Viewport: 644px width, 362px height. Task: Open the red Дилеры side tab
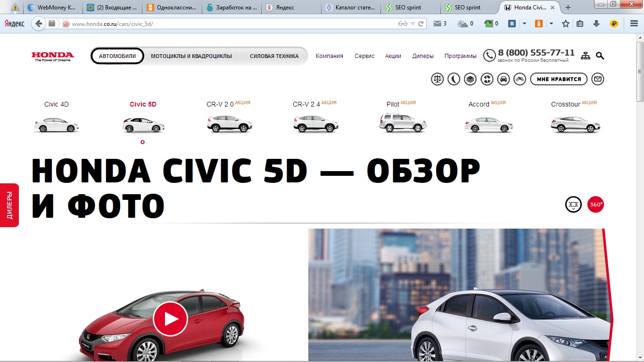pos(9,205)
